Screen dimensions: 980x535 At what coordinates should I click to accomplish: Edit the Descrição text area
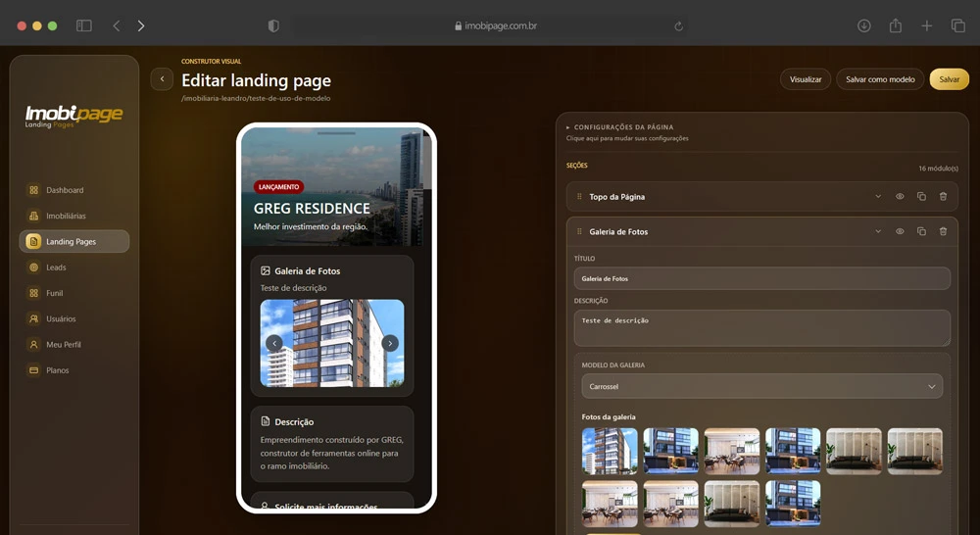761,327
